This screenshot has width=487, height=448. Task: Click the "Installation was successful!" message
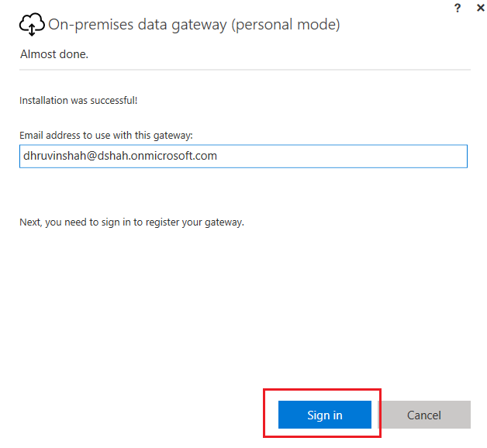78,100
